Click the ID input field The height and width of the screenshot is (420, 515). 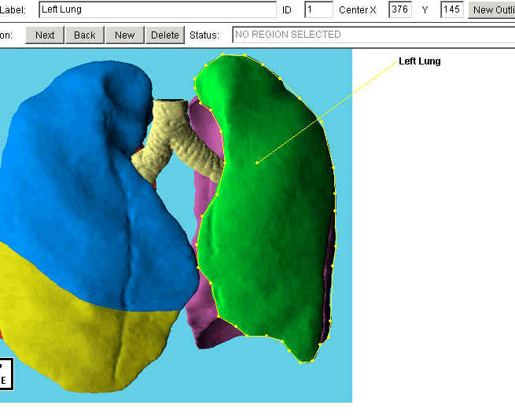[318, 9]
